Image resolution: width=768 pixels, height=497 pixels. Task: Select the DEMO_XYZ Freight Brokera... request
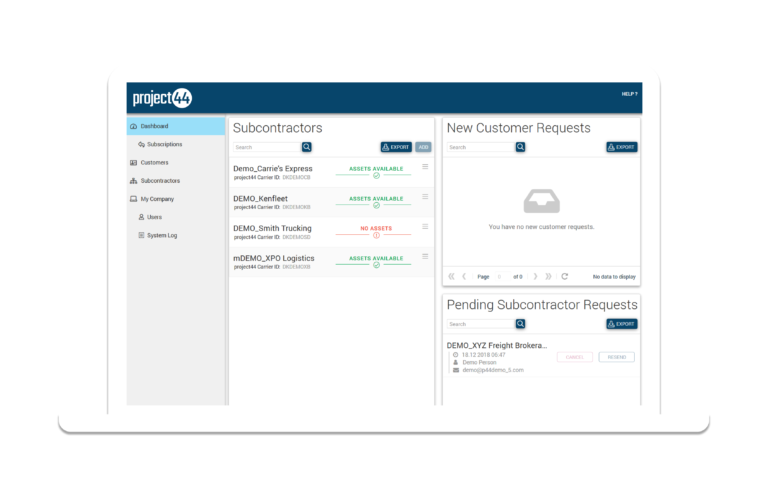[497, 346]
